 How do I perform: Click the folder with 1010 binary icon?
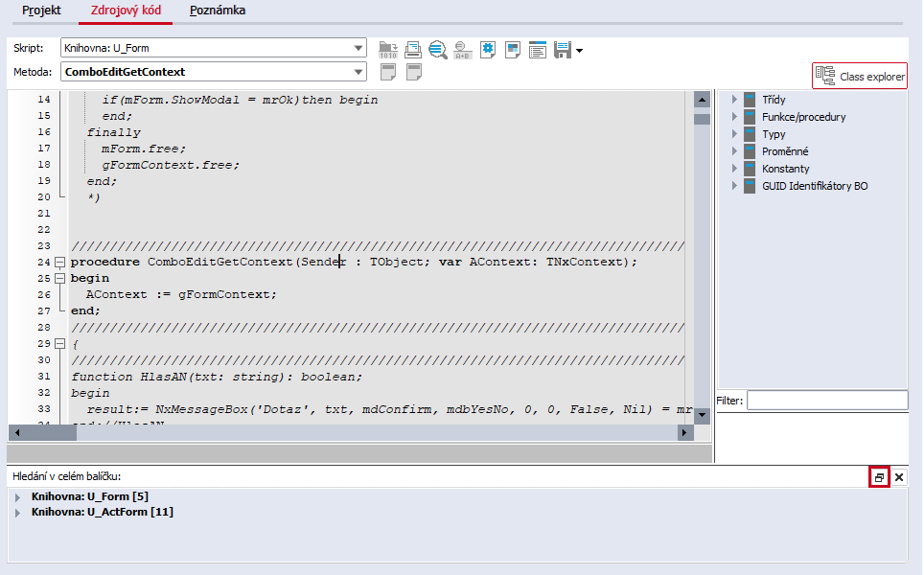click(x=388, y=50)
